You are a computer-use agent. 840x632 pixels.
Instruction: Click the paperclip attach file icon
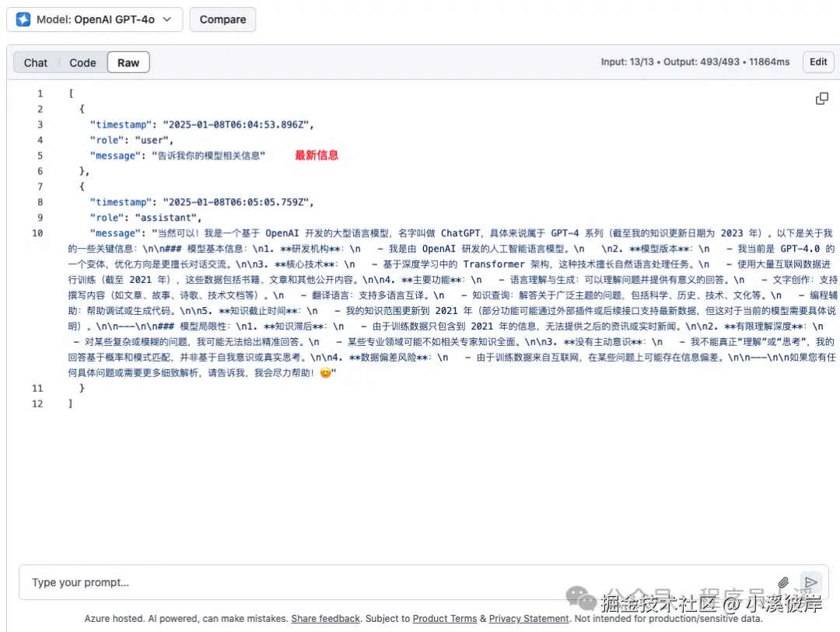pyautogui.click(x=783, y=582)
